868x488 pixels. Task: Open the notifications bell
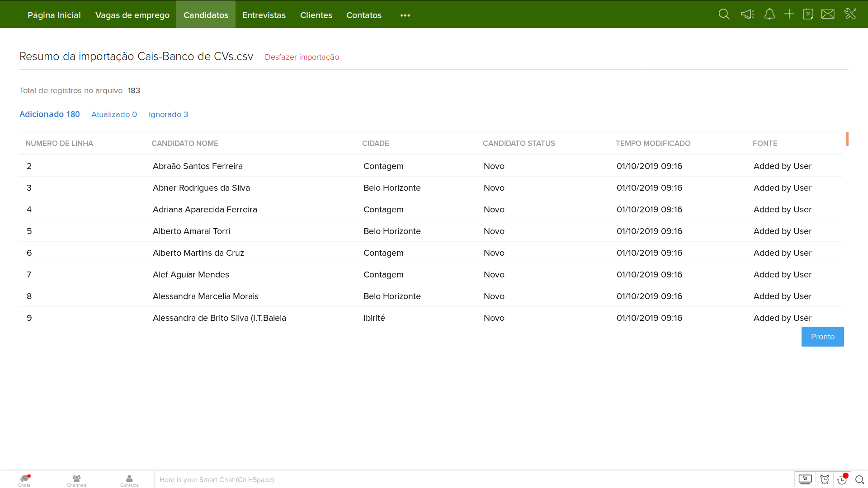tap(769, 14)
